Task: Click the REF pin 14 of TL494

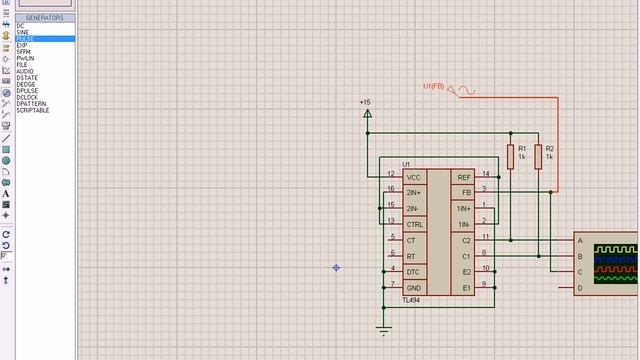Action: (x=483, y=177)
